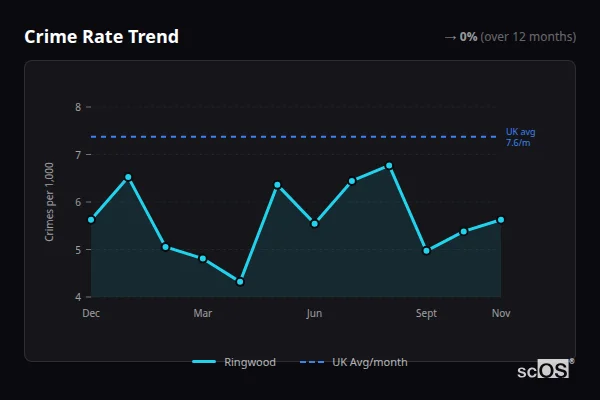Click the lowest data point after March
Screen dimensions: 600x400
[x=240, y=282]
